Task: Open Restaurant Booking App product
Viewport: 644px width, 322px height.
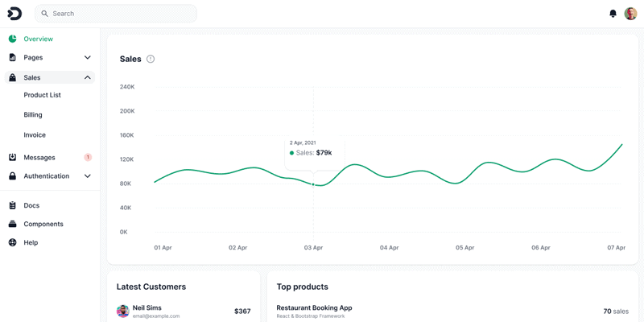Action: [314, 308]
